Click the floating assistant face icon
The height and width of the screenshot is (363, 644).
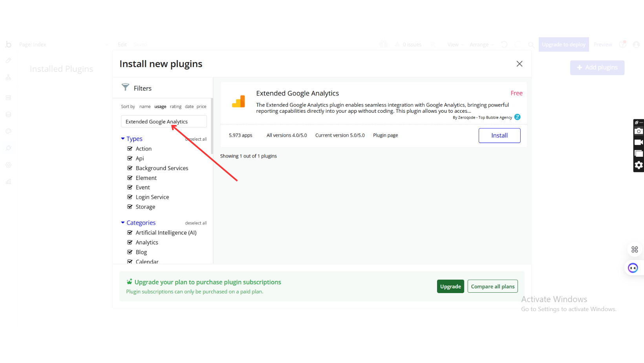(x=633, y=268)
